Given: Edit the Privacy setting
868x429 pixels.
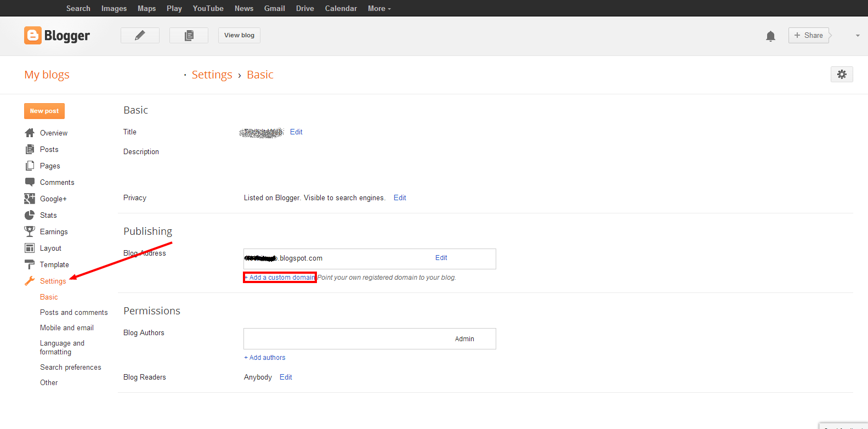Looking at the screenshot, I should pyautogui.click(x=400, y=197).
